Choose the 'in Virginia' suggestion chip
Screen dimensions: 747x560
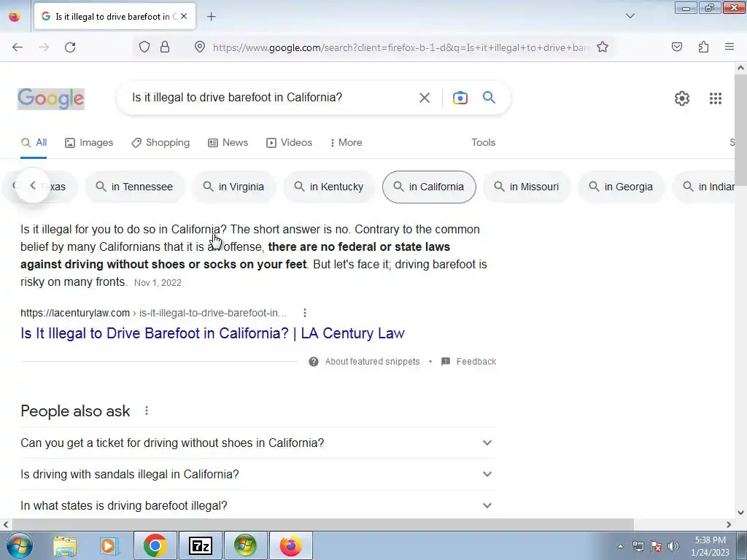(x=234, y=187)
